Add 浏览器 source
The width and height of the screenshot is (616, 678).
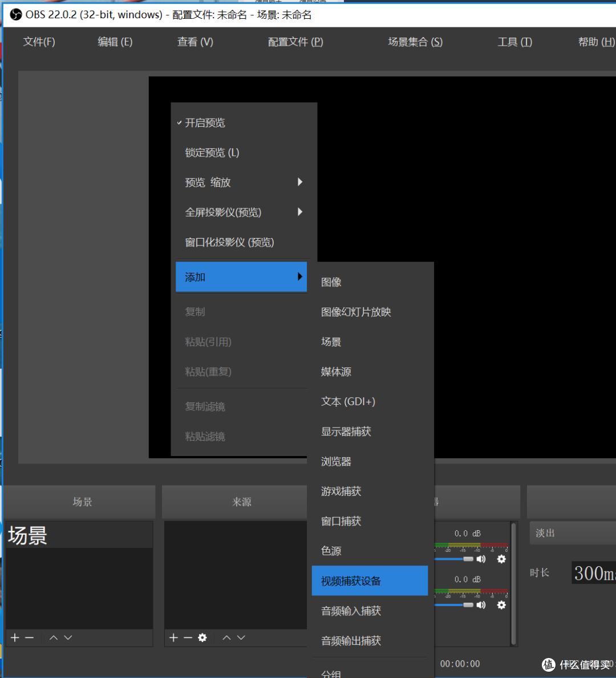click(x=370, y=461)
